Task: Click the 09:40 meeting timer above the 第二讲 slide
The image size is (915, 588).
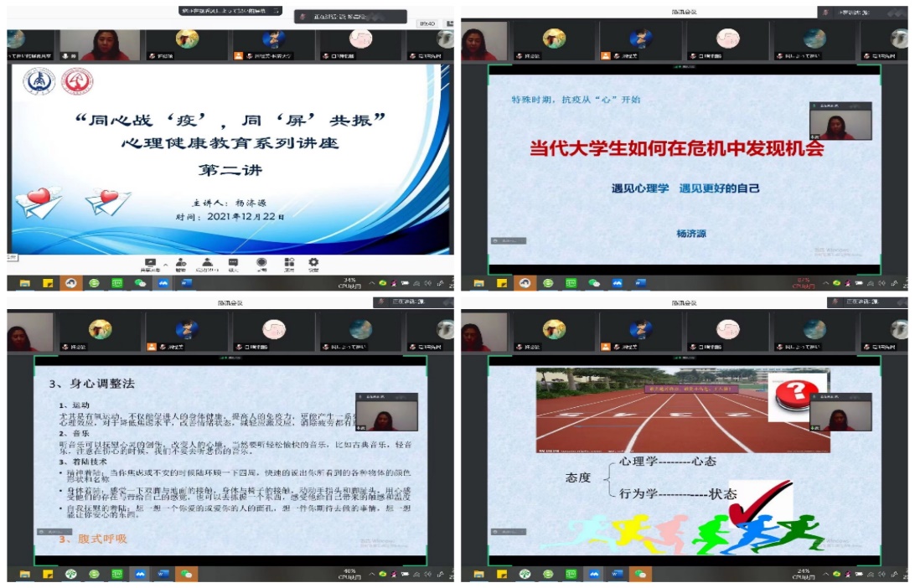Action: (x=427, y=23)
